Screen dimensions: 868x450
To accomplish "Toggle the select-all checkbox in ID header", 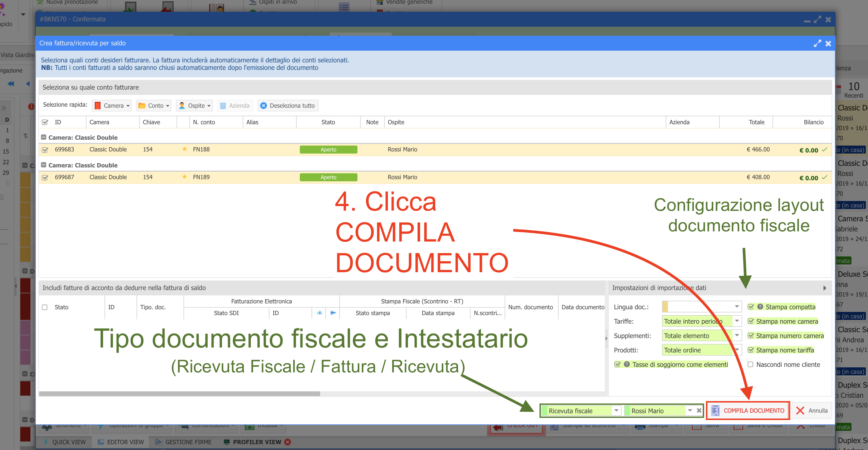I will [x=45, y=122].
